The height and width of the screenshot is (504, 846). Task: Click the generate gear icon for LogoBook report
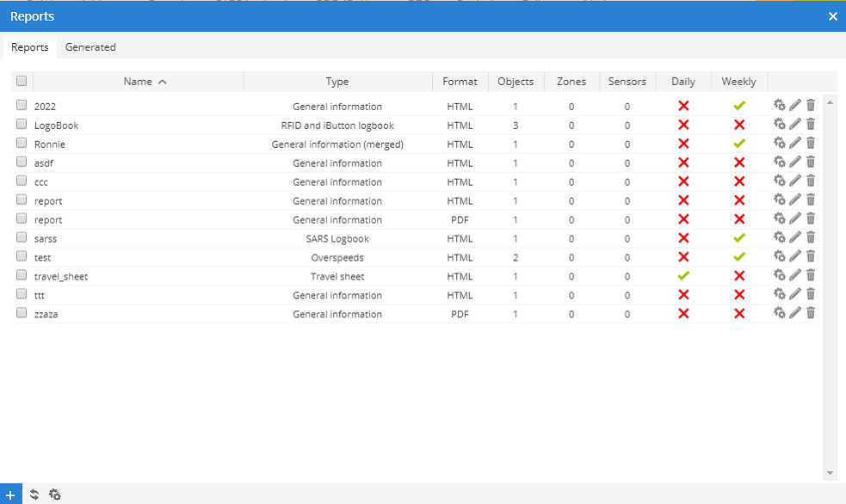tap(779, 125)
